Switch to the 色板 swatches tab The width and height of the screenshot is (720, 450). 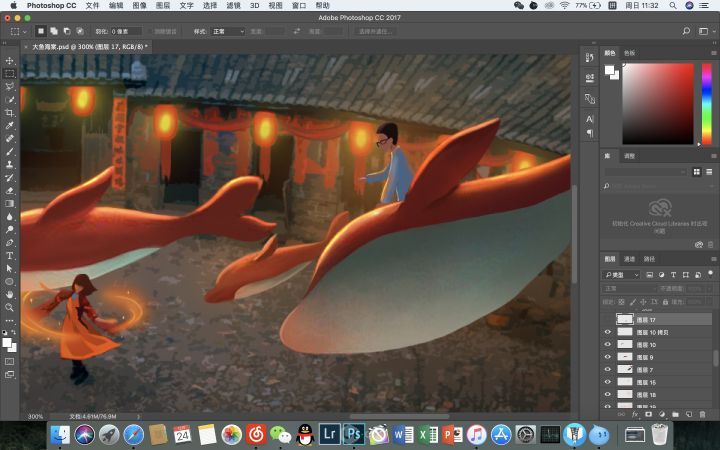tap(629, 52)
